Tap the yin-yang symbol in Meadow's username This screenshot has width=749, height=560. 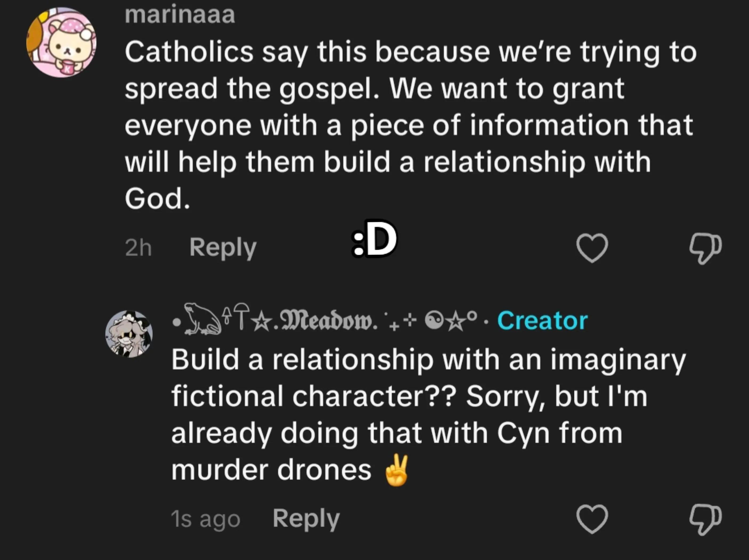(x=432, y=320)
